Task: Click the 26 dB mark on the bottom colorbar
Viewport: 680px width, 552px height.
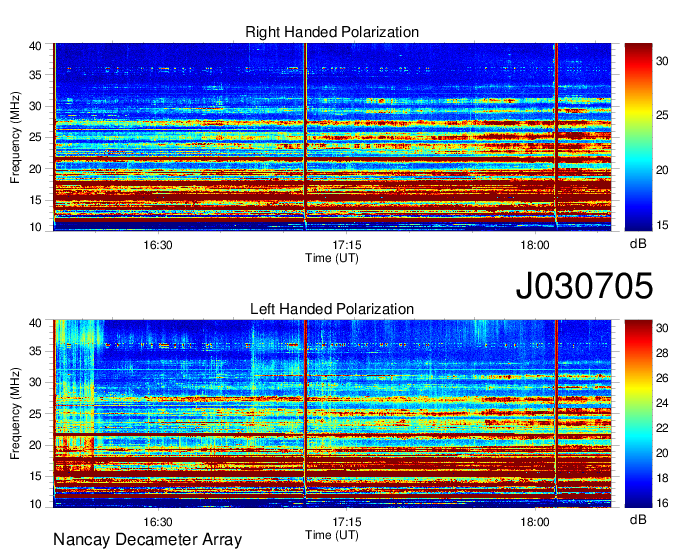Action: click(x=662, y=378)
